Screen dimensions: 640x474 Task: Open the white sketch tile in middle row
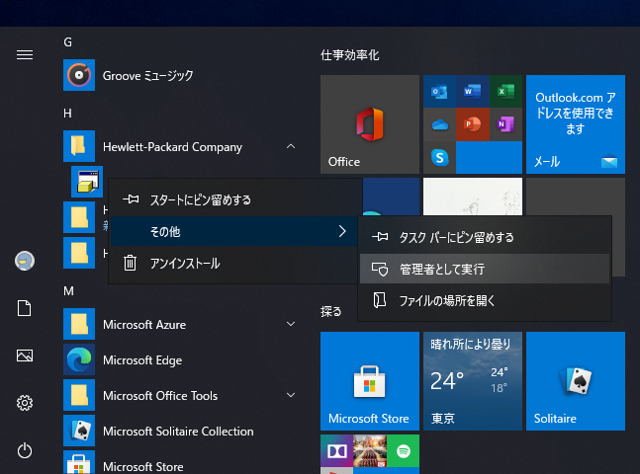coord(473,196)
